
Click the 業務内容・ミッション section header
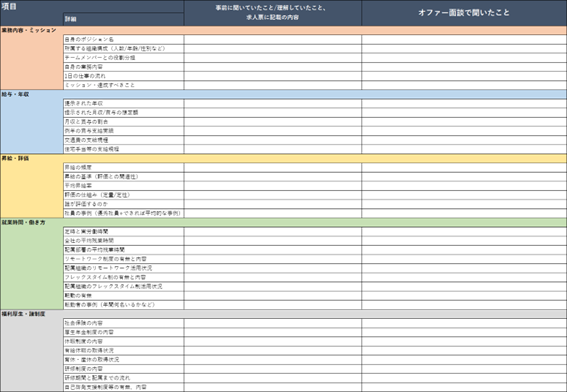[x=29, y=30]
